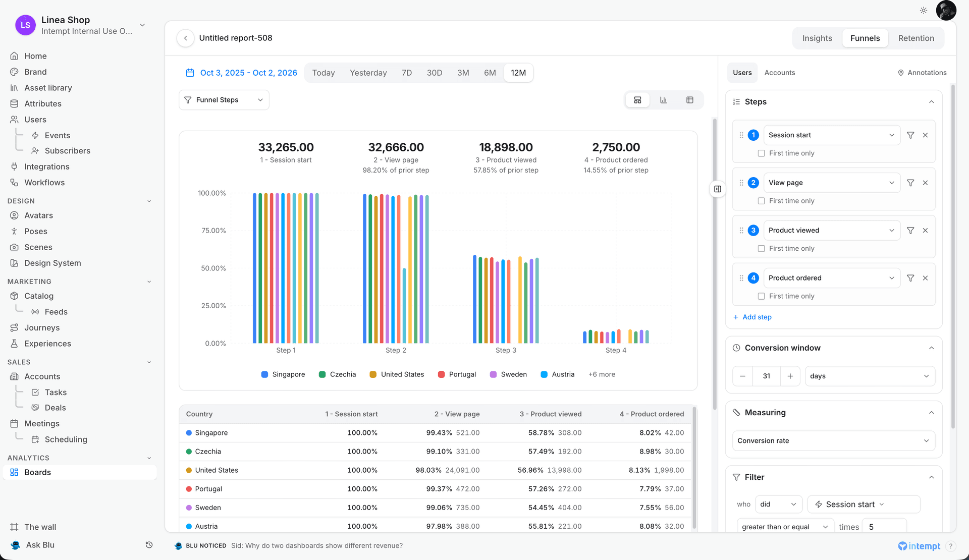969x560 pixels.
Task: Decrease conversion window with minus button
Action: (x=742, y=376)
